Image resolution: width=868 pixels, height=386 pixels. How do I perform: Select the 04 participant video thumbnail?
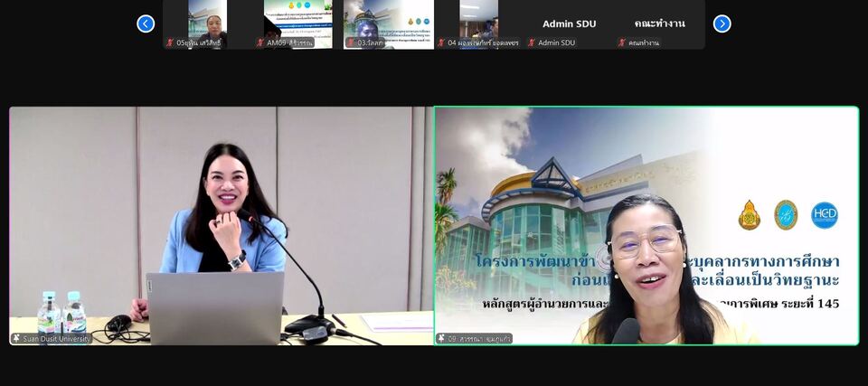click(x=478, y=20)
